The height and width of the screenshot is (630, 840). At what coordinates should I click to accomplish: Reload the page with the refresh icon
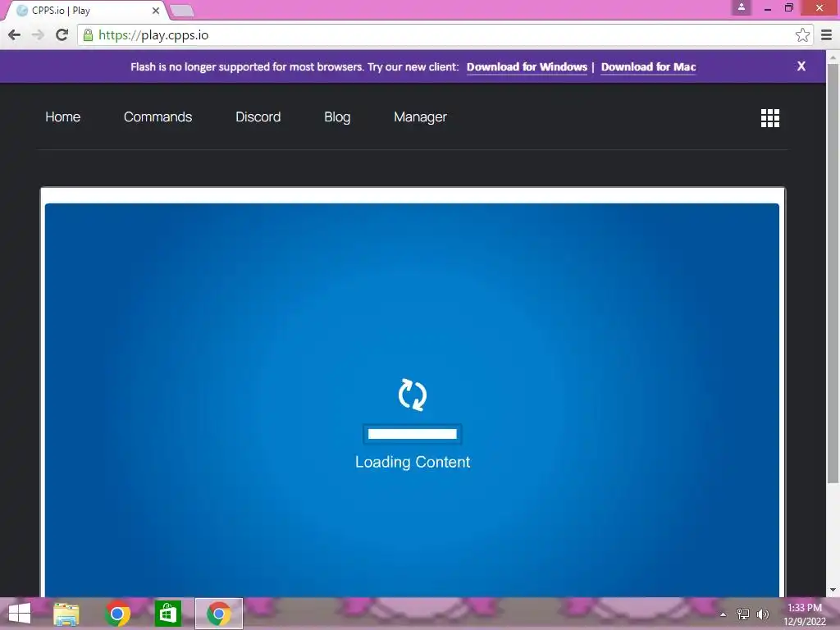[x=62, y=35]
